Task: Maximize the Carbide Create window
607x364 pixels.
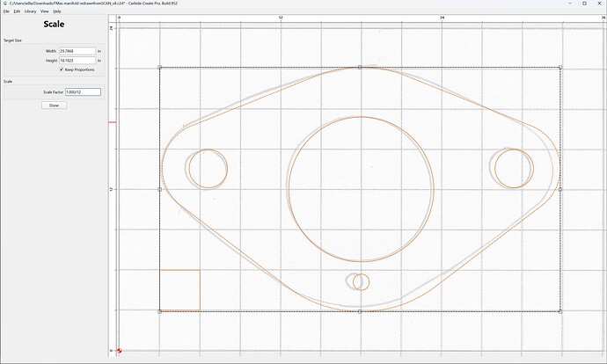Action: point(584,4)
